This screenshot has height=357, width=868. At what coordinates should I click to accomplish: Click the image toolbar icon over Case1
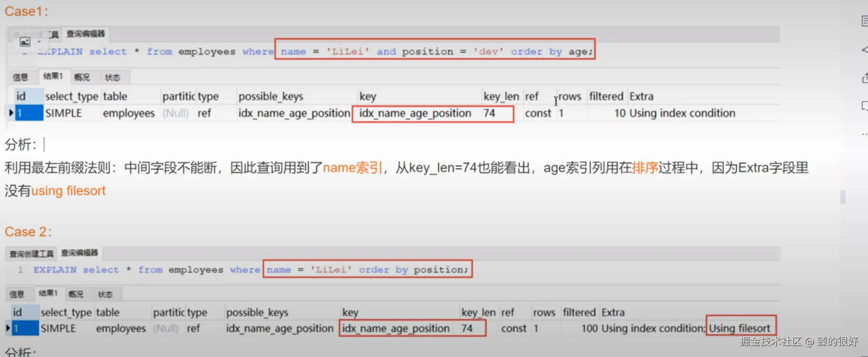click(x=25, y=42)
